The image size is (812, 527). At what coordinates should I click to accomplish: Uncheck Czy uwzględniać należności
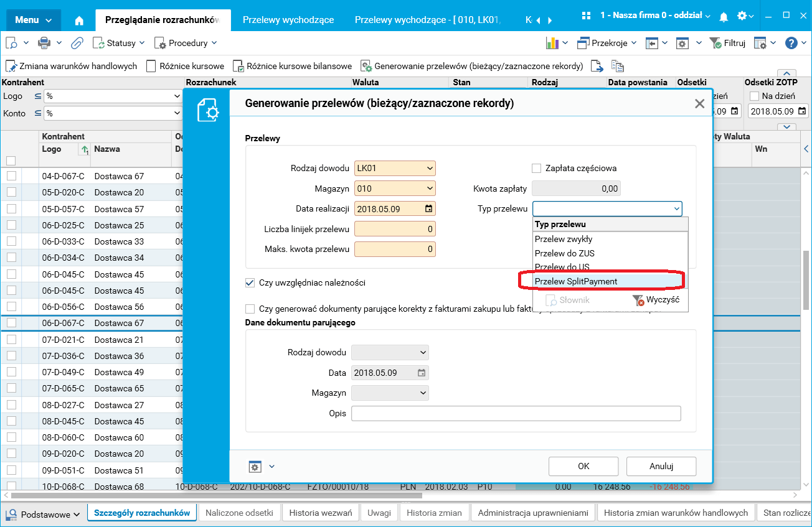(x=250, y=282)
